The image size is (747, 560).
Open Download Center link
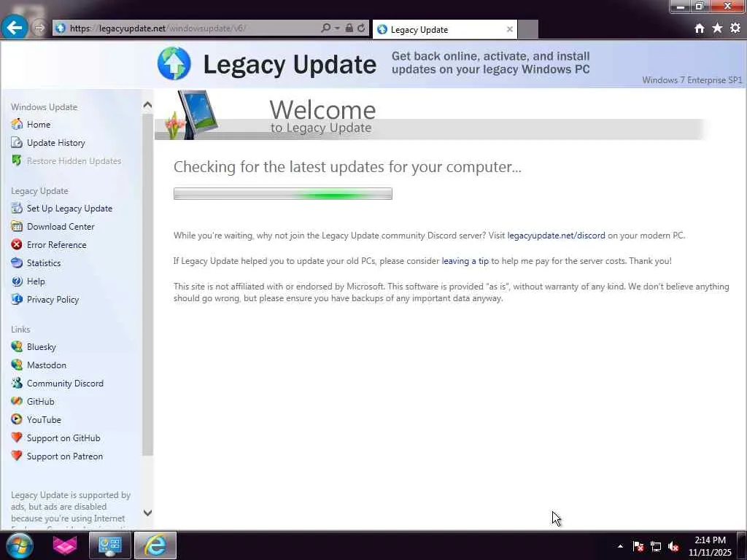[61, 227]
